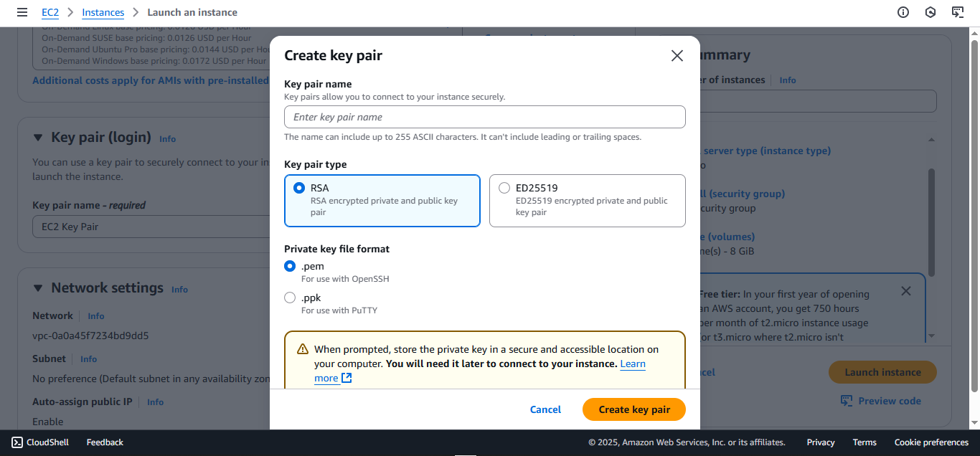Click the help info icon in top bar
The width and height of the screenshot is (980, 456).
(x=903, y=11)
